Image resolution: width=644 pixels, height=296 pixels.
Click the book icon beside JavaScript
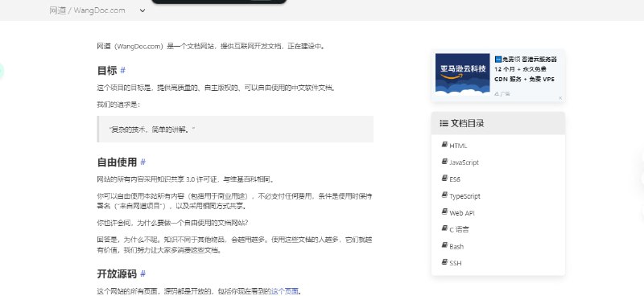click(x=444, y=162)
